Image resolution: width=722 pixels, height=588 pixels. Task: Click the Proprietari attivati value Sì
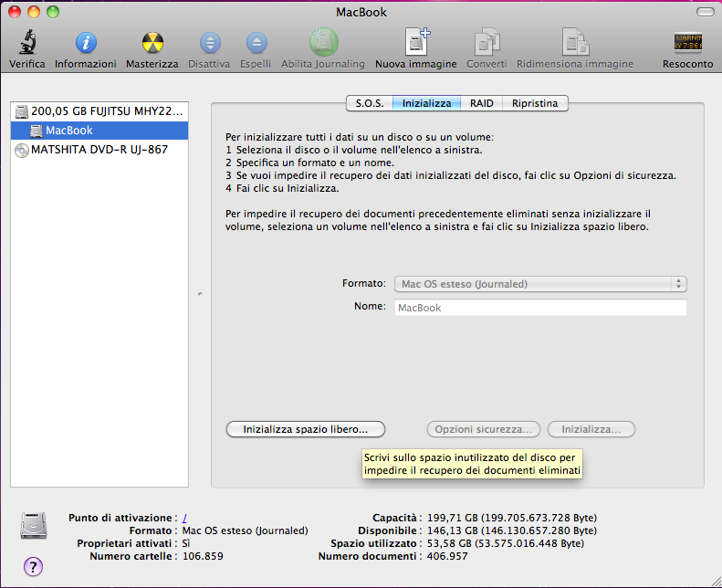(x=186, y=543)
